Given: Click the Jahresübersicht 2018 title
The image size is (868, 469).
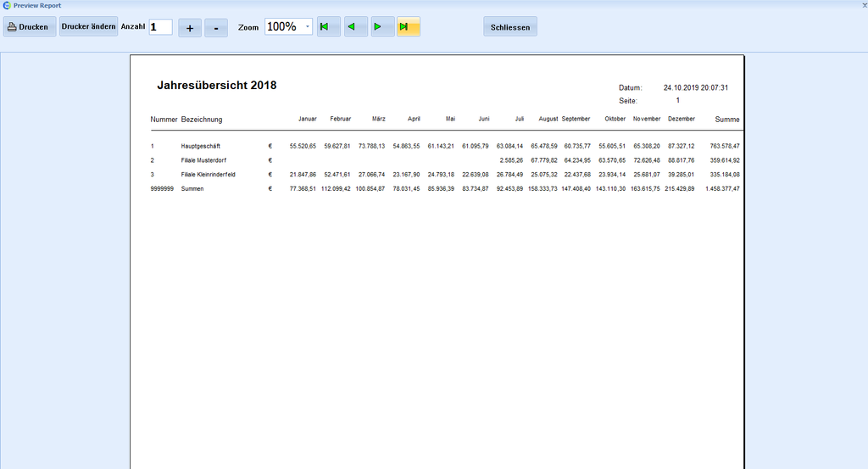Looking at the screenshot, I should click(x=216, y=86).
